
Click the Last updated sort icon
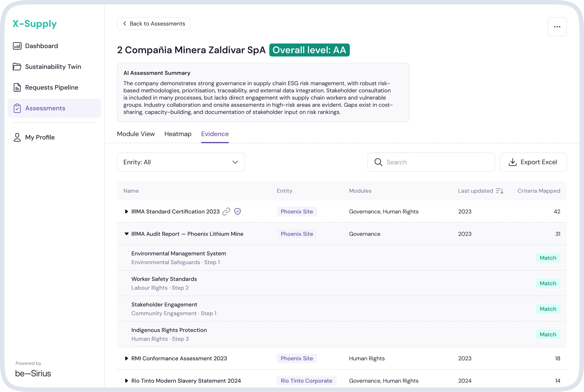[500, 191]
